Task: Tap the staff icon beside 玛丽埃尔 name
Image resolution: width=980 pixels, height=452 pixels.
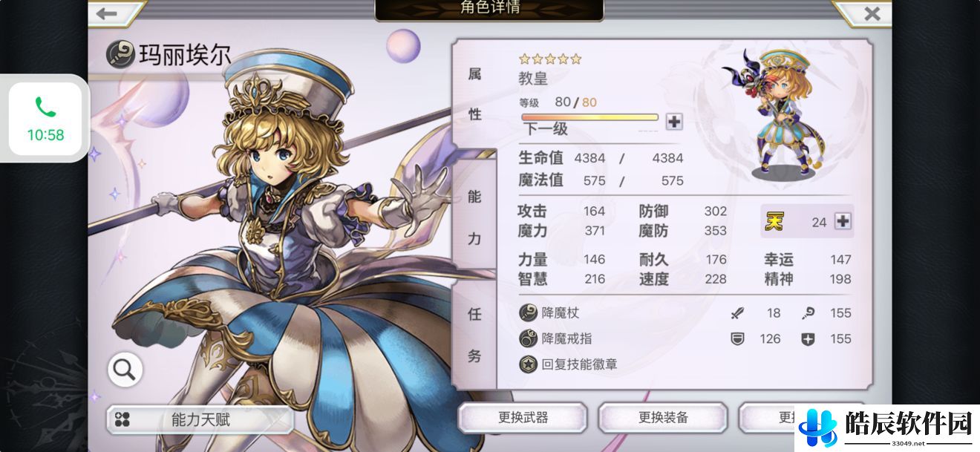Action: point(120,53)
